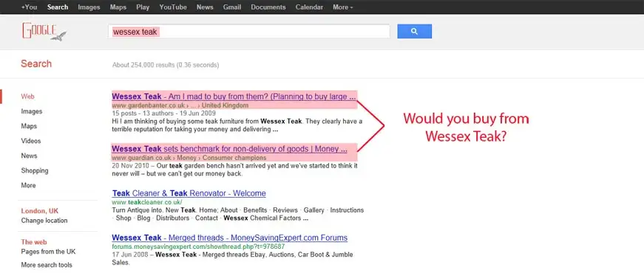Image resolution: width=644 pixels, height=277 pixels.
Task: Open Images in the top bar
Action: click(x=89, y=7)
